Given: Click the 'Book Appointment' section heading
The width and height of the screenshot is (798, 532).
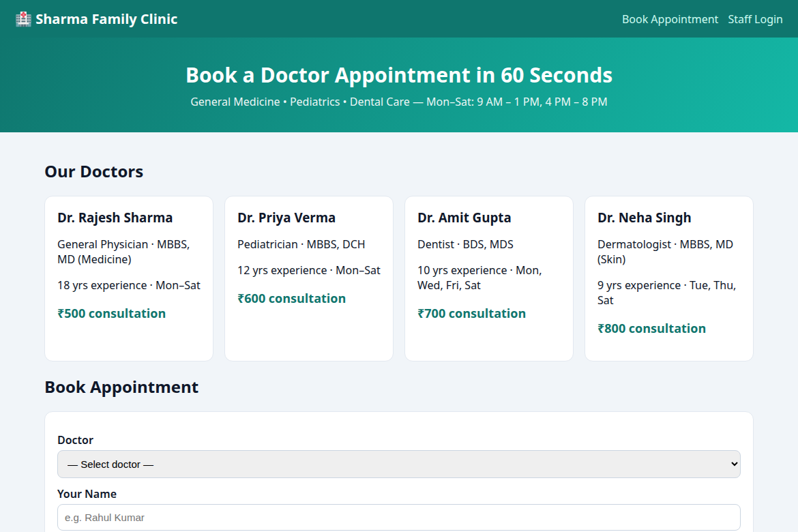Looking at the screenshot, I should tap(121, 387).
